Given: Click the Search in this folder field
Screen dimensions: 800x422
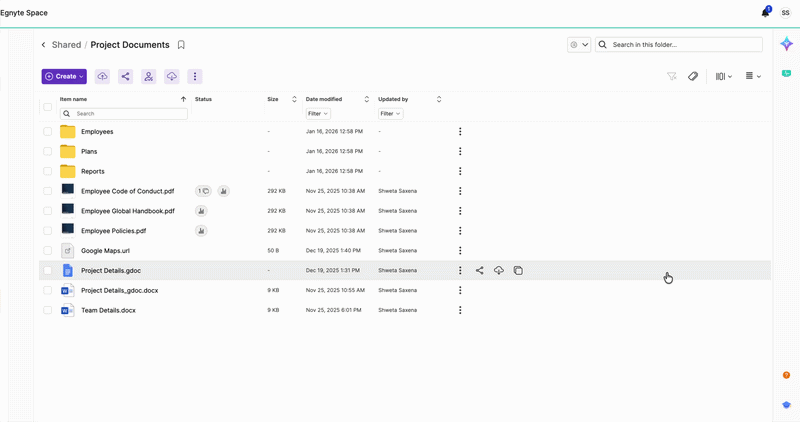Looking at the screenshot, I should click(x=679, y=45).
